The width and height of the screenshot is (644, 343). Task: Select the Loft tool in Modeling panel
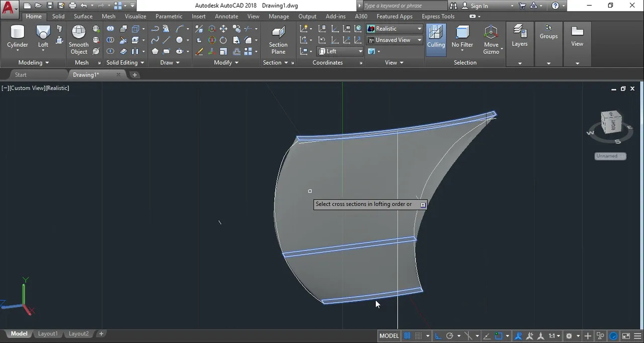[43, 37]
